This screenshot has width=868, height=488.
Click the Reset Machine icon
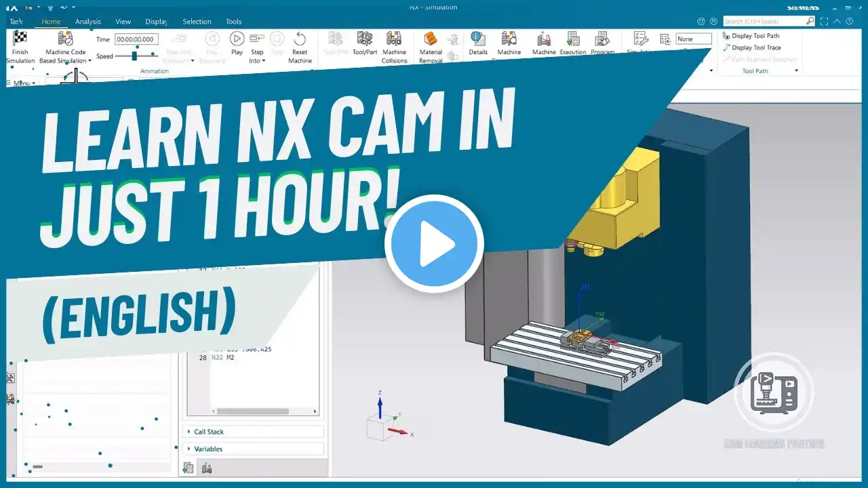pos(300,39)
